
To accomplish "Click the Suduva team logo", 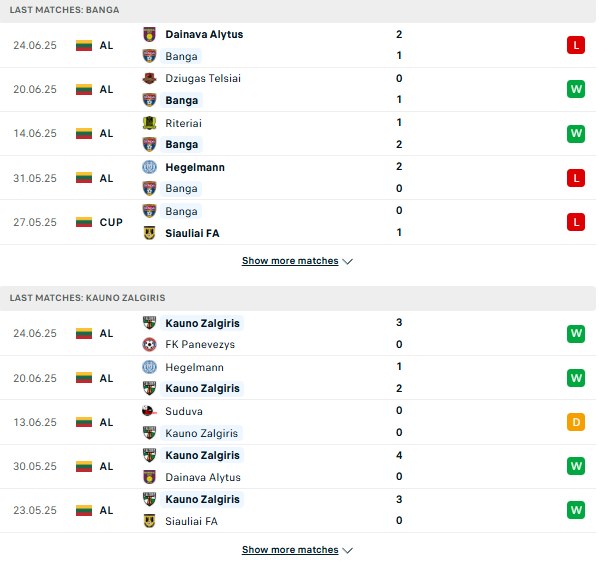I will coord(149,411).
